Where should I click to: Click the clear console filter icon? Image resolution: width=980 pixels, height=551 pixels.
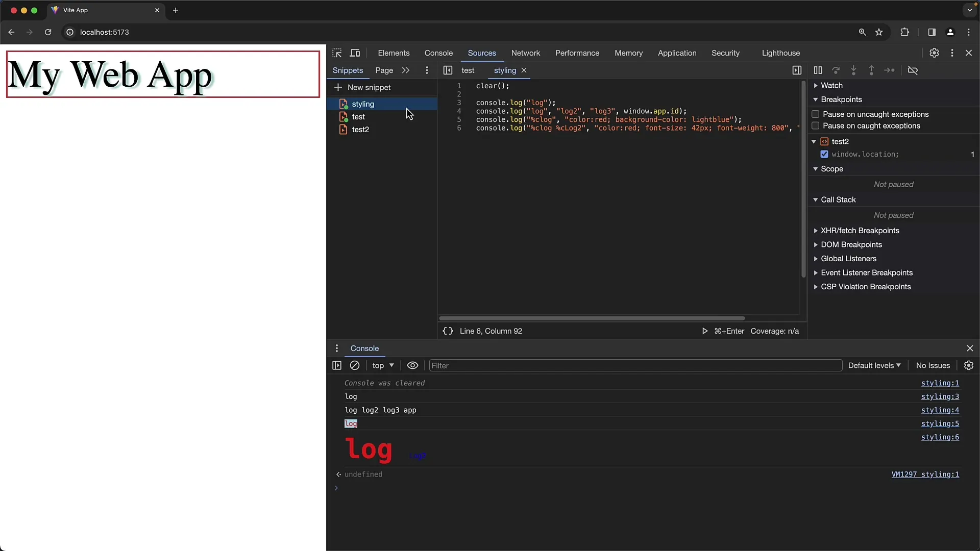(355, 365)
